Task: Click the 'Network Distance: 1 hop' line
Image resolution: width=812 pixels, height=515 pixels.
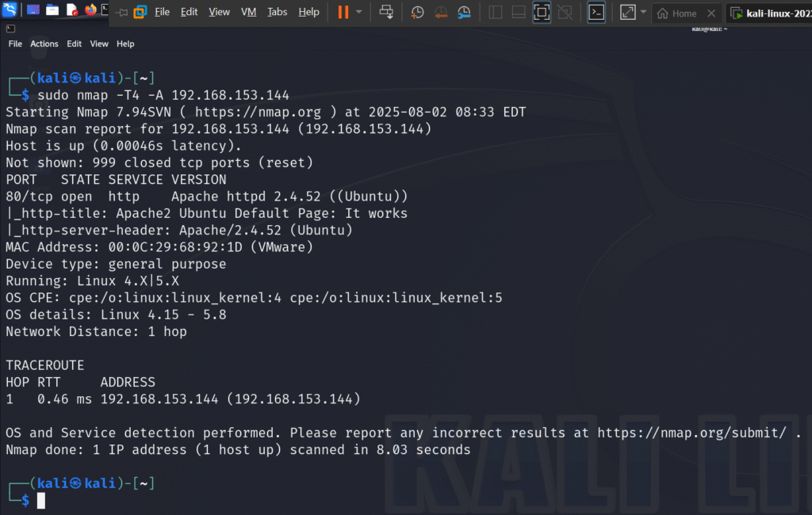Action: coord(96,332)
